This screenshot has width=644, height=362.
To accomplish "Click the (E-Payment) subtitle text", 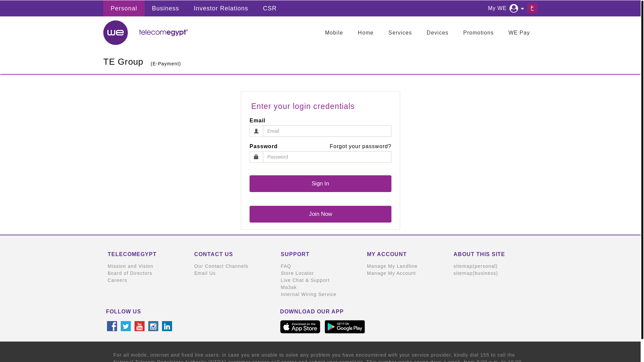I will tap(166, 64).
